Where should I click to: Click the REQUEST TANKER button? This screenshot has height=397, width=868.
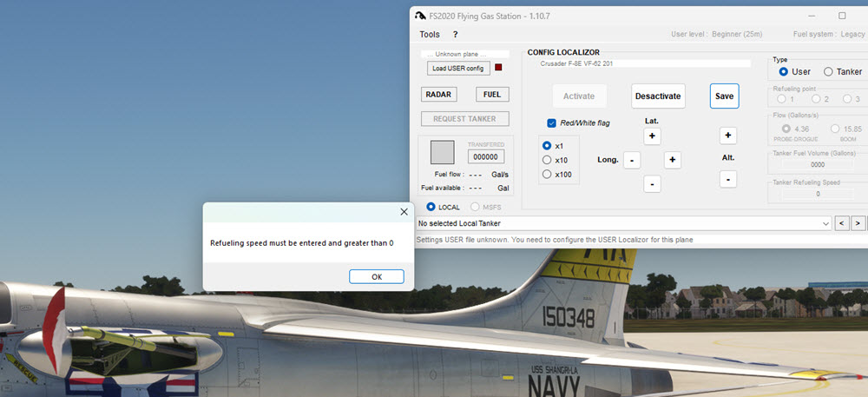[x=465, y=118]
